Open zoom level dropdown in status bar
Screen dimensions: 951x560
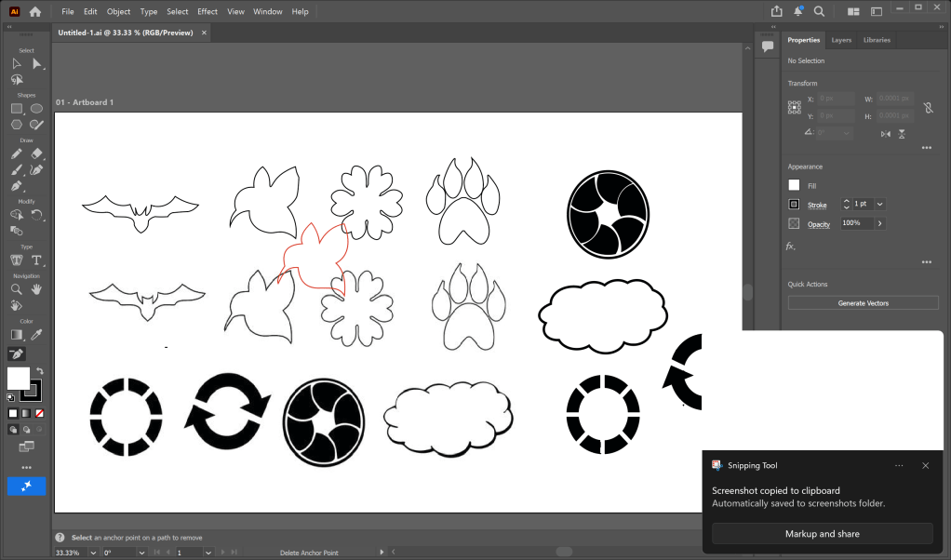(90, 553)
